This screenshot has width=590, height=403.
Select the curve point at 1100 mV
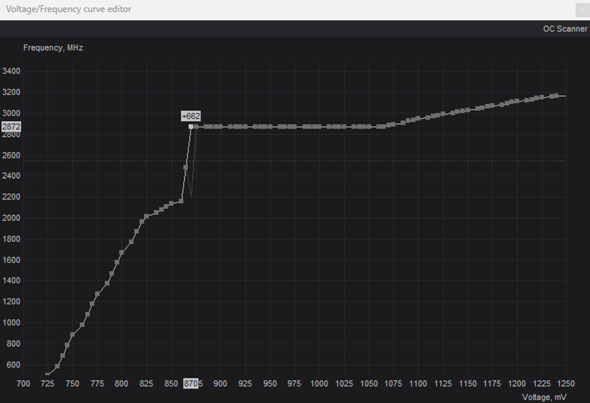(x=418, y=119)
